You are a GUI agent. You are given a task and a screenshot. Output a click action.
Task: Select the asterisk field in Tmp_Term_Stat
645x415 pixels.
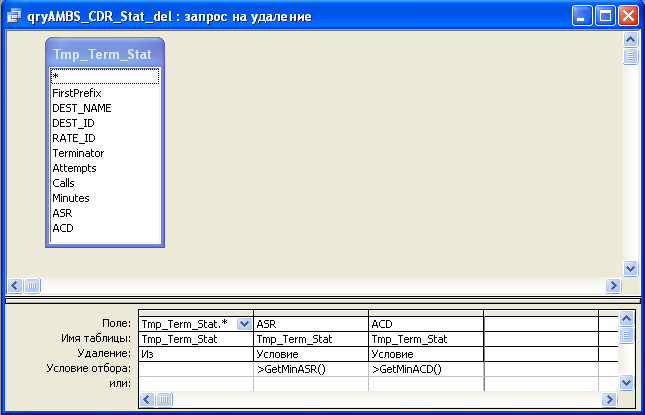point(104,77)
